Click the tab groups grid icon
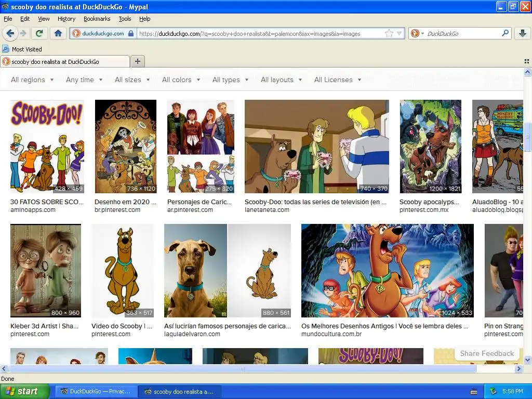The width and height of the screenshot is (532, 399). [527, 61]
